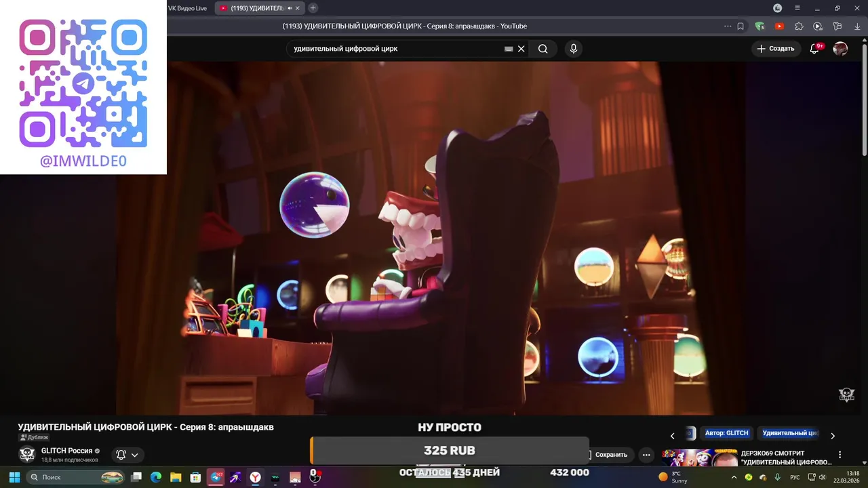Screen dimensions: 868x488
Task: Open the Windows Start menu
Action: click(x=14, y=477)
